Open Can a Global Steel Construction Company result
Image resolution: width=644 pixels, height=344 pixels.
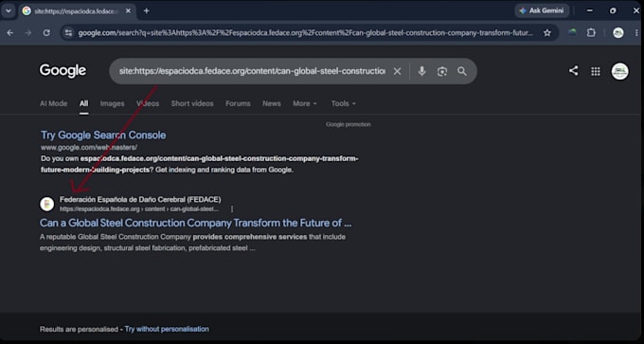195,223
